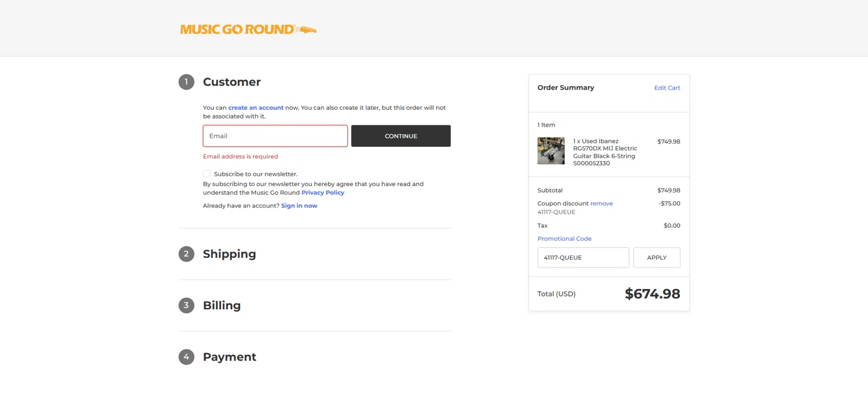
Task: Click the -$75.00 discount value
Action: click(670, 203)
